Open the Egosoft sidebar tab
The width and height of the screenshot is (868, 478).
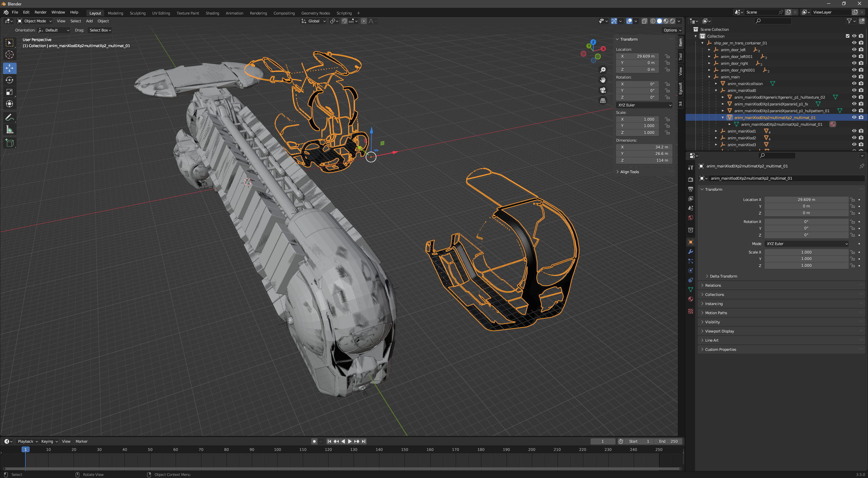point(680,88)
